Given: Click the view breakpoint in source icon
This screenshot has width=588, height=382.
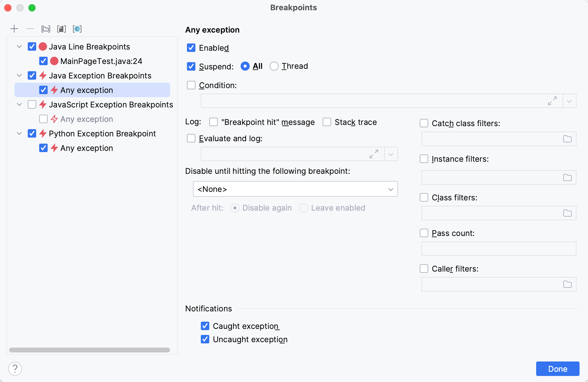Looking at the screenshot, I should point(61,29).
